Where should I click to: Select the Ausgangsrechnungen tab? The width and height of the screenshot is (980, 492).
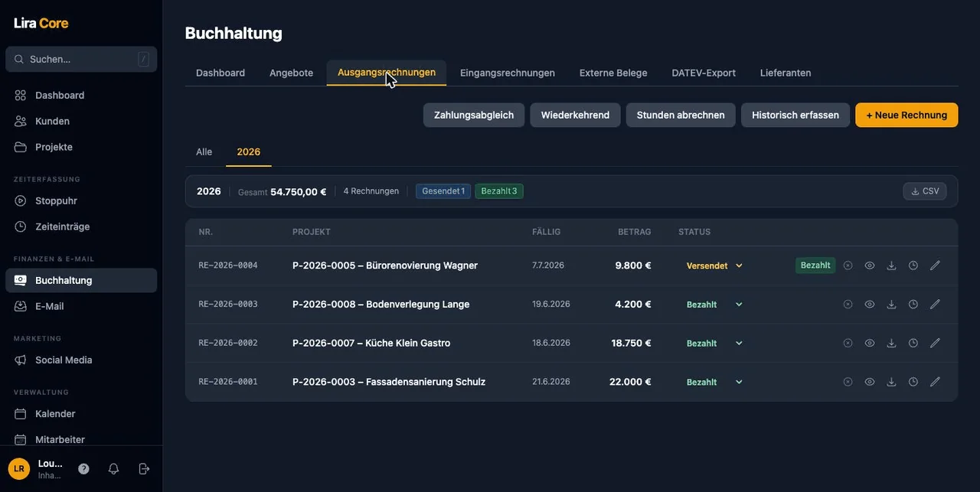click(387, 73)
